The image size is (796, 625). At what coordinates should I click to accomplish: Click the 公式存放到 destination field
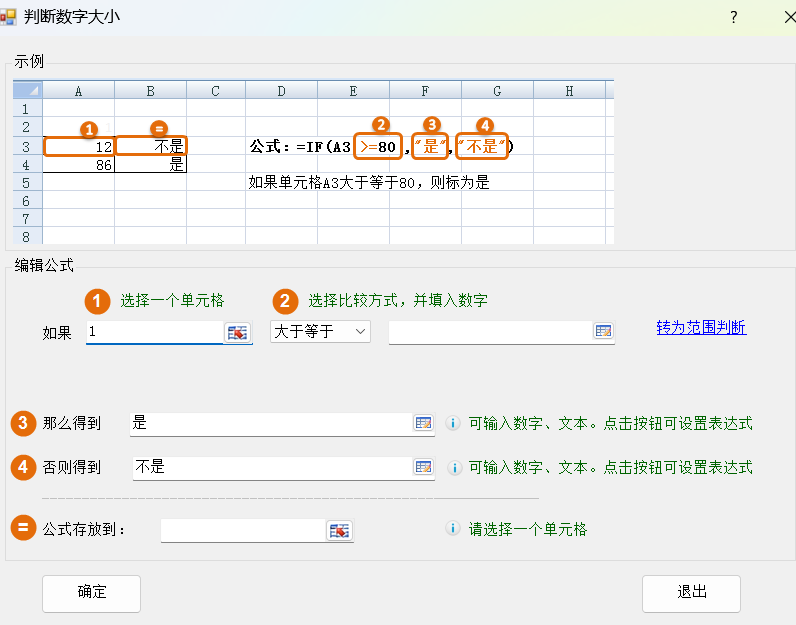[x=243, y=530]
